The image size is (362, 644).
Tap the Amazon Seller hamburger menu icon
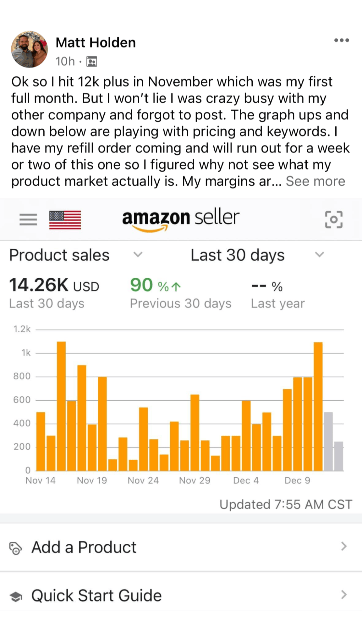(28, 219)
